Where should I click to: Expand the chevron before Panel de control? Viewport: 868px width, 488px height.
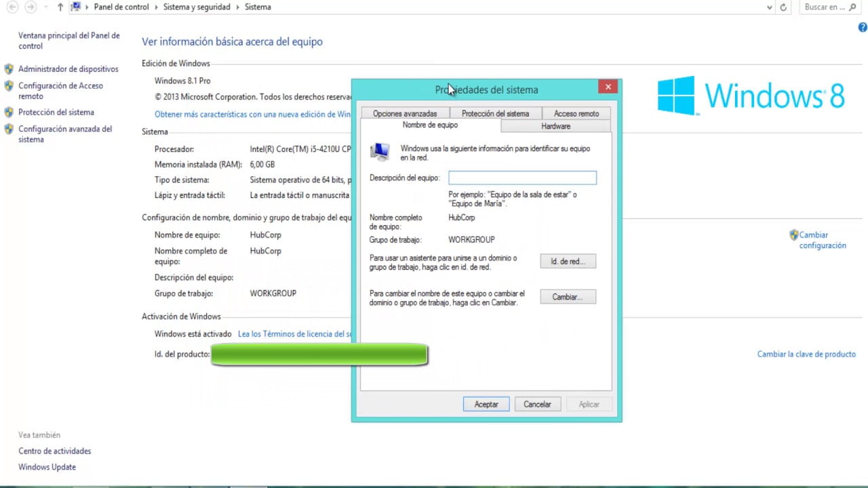click(87, 7)
